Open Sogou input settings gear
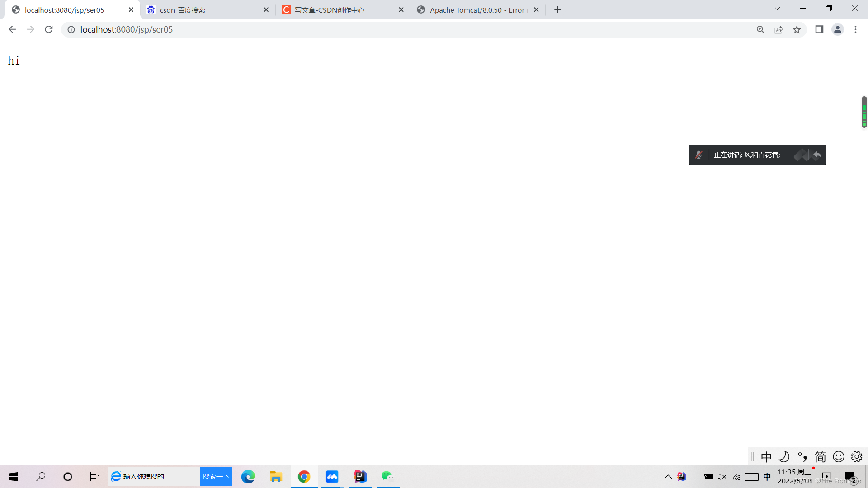This screenshot has width=868, height=488. click(857, 456)
